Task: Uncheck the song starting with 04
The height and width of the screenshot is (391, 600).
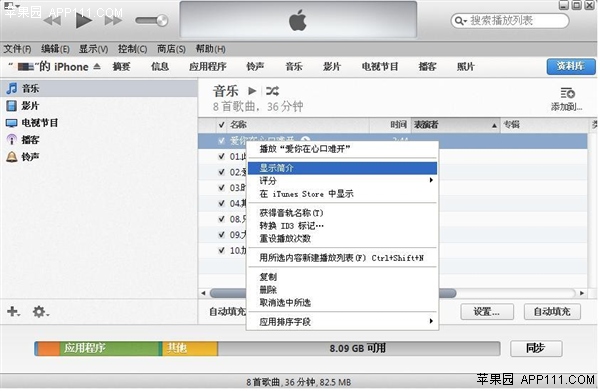Action: (221, 204)
